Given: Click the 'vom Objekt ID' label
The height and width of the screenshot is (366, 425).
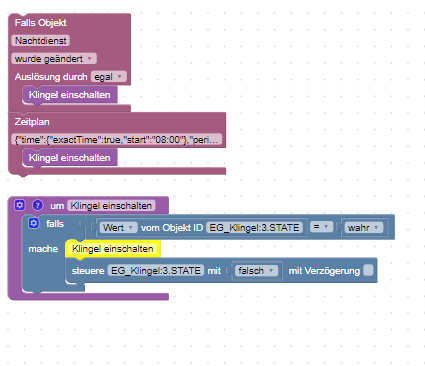Looking at the screenshot, I should pos(172,228).
